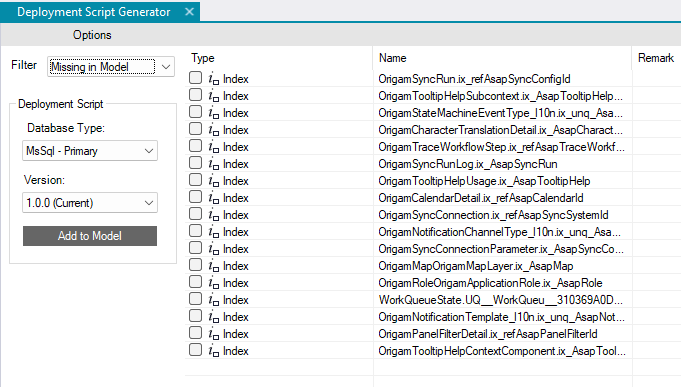Screen dimensions: 681x387
Task: Click index icon in OrigamRoleOrigamApplicationRole row
Action: 213,283
